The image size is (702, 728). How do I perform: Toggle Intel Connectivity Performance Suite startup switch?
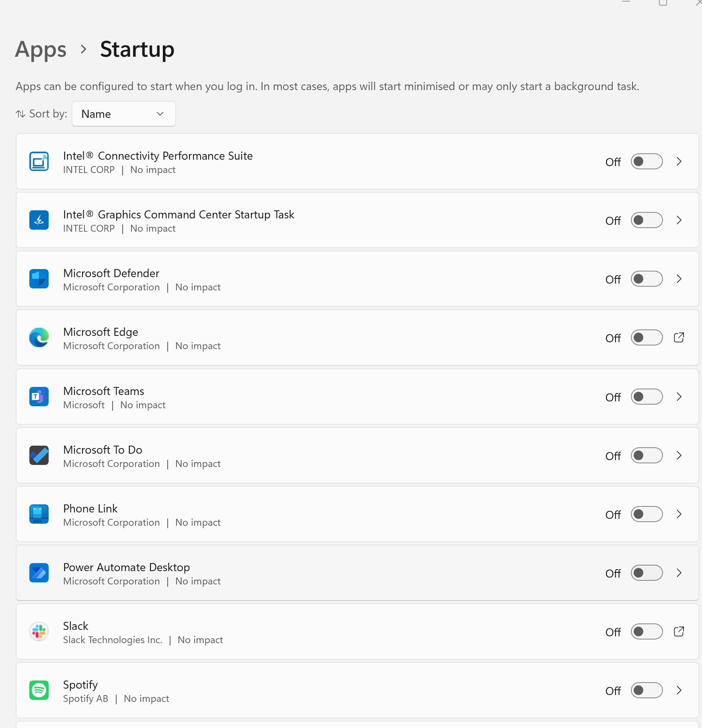point(647,161)
